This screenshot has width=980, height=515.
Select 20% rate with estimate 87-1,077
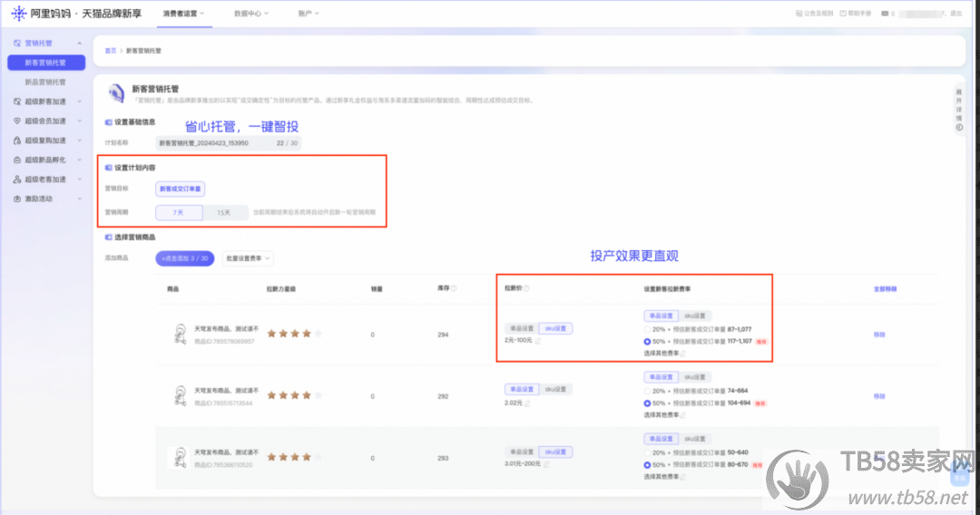click(647, 330)
